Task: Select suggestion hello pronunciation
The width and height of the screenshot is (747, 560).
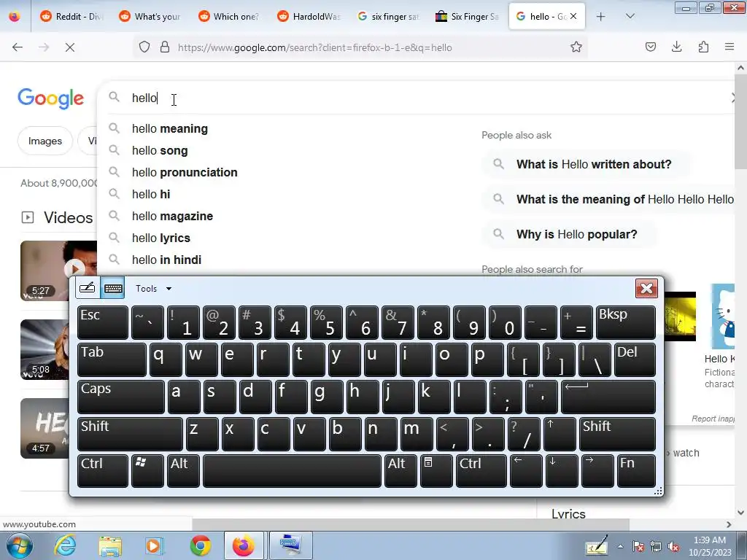Action: coord(185,172)
